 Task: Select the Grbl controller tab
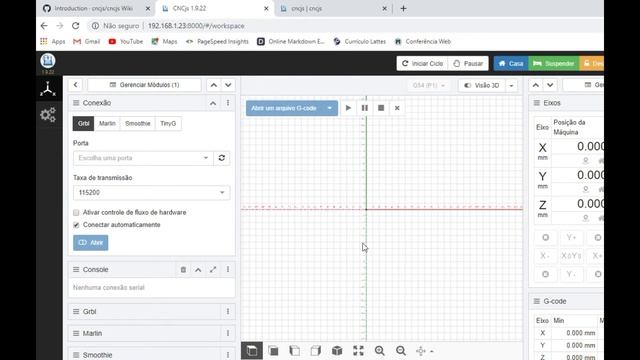tap(83, 123)
